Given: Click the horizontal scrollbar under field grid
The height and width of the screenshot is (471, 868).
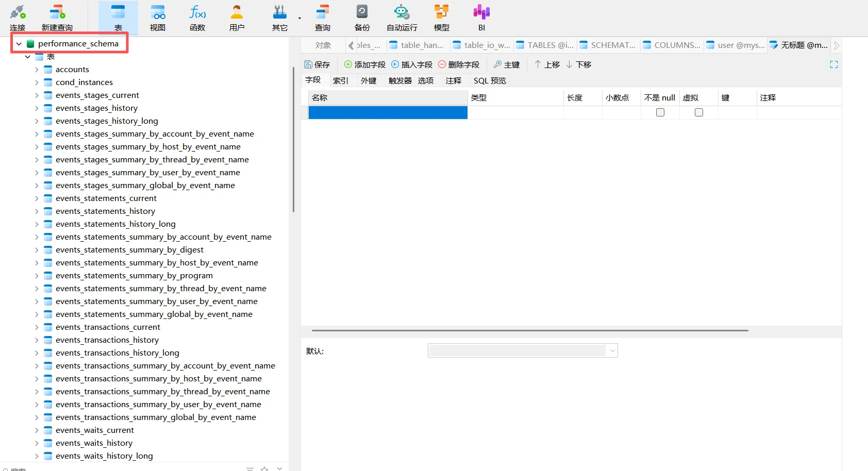Looking at the screenshot, I should click(x=530, y=330).
